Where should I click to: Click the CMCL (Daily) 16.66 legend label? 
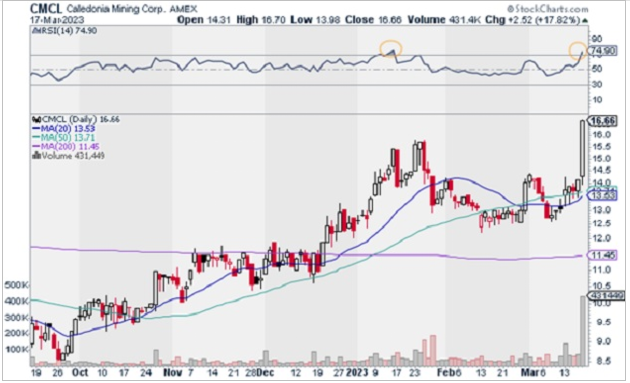click(x=76, y=119)
